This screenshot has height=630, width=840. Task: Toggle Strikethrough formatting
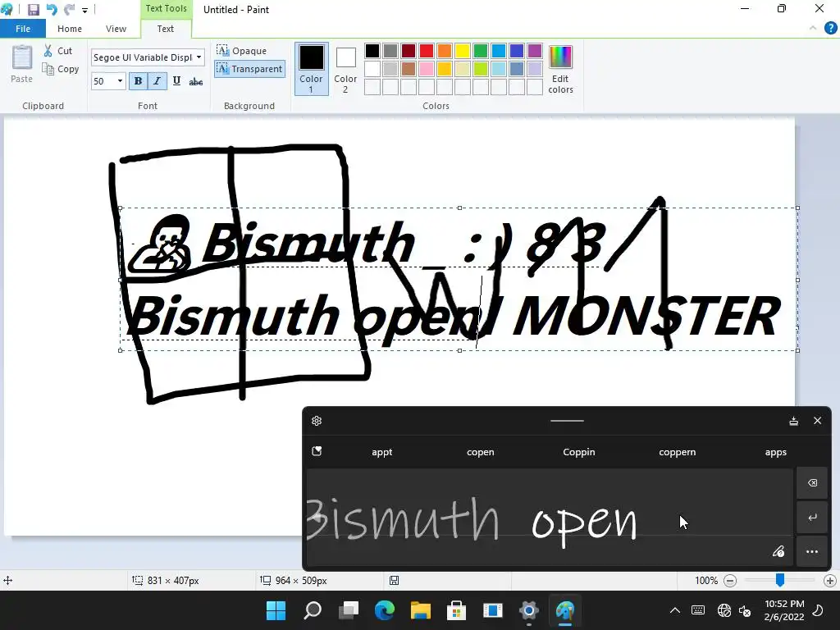[196, 81]
